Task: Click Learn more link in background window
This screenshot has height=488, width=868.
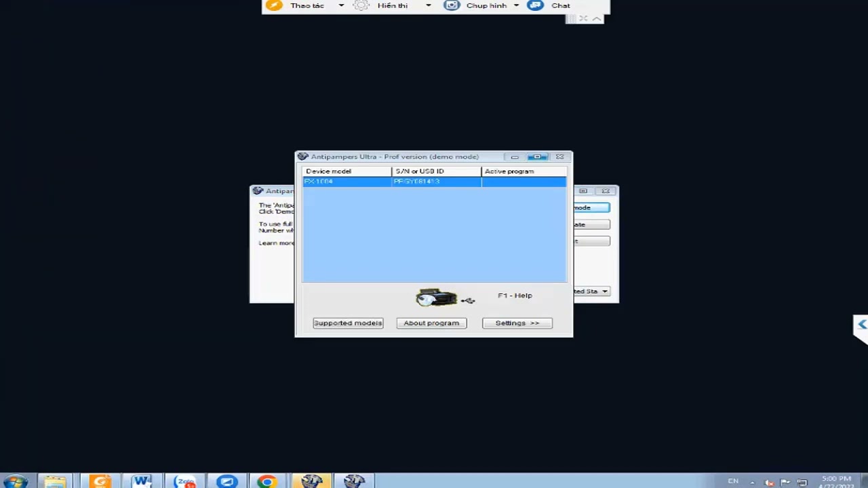Action: point(277,243)
